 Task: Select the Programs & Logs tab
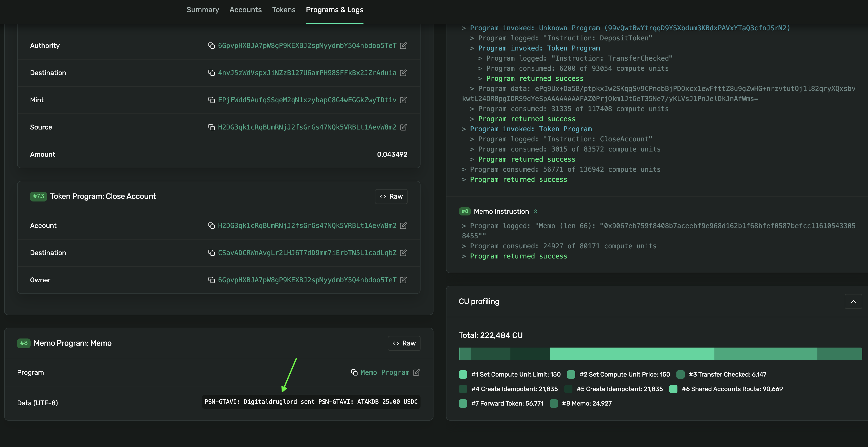click(x=335, y=10)
